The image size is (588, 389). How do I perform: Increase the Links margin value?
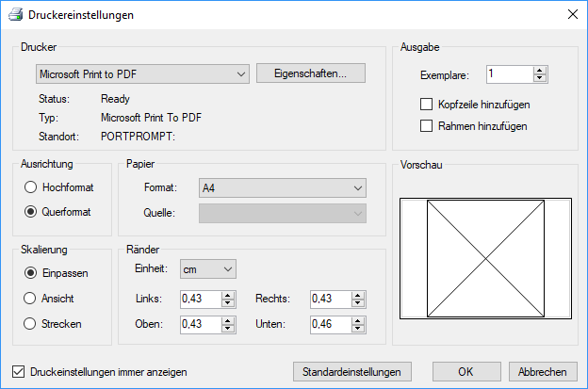click(228, 295)
